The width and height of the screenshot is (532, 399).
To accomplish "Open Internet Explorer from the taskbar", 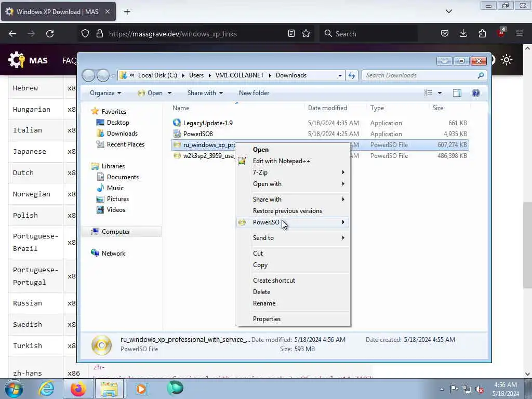I will click(x=46, y=389).
